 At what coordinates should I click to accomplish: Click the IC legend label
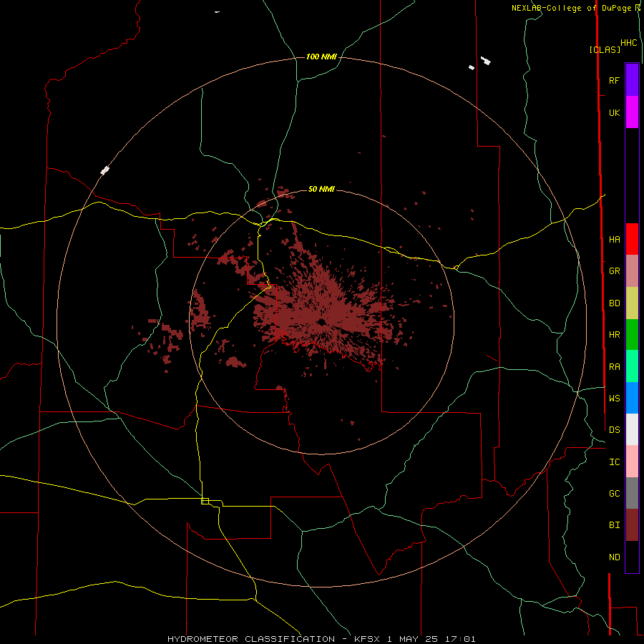point(614,462)
